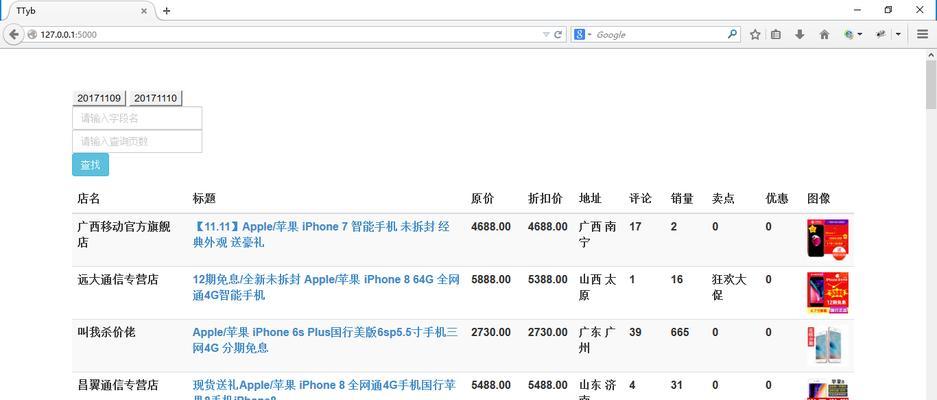Image resolution: width=937 pixels, height=400 pixels.
Task: Open the Firefox hamburger menu
Action: coord(922,35)
